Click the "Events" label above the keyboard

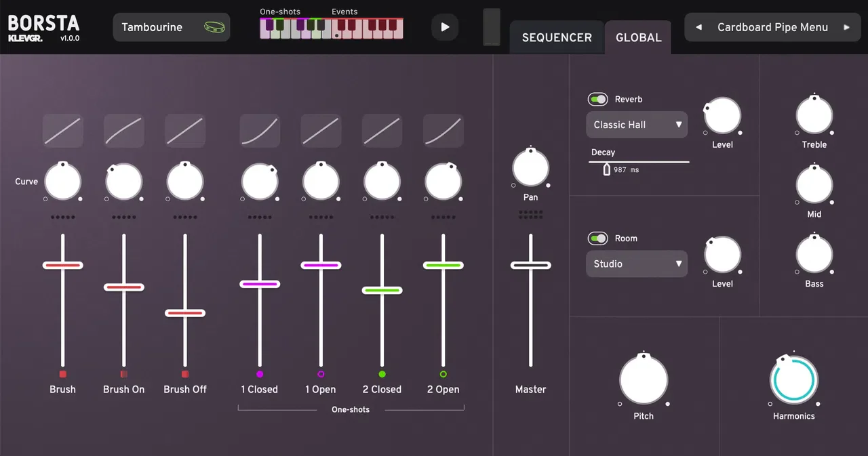tap(344, 12)
